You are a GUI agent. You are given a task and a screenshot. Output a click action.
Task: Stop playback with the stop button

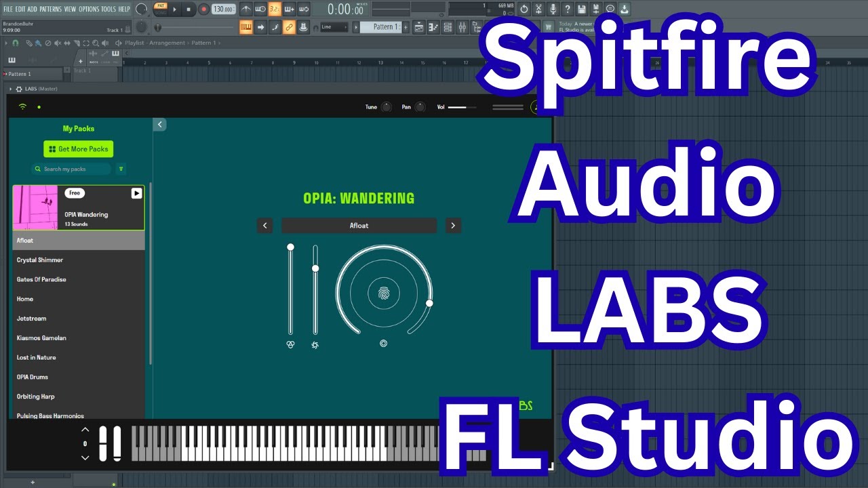point(189,9)
